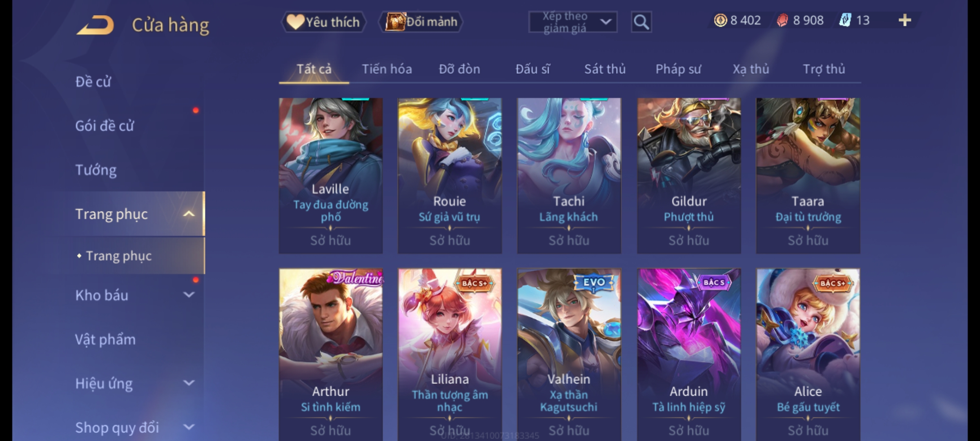The image size is (980, 441).
Task: Select the Sát thủ category tab
Action: click(x=605, y=69)
